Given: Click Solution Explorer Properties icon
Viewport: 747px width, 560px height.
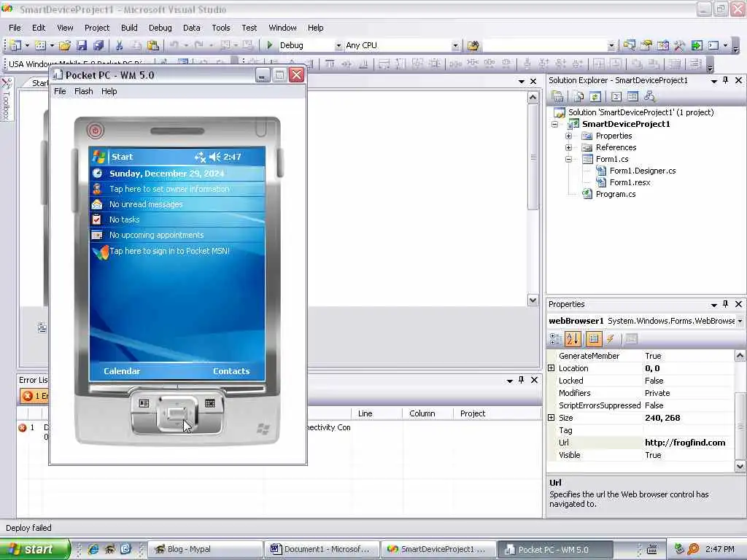Looking at the screenshot, I should (557, 97).
